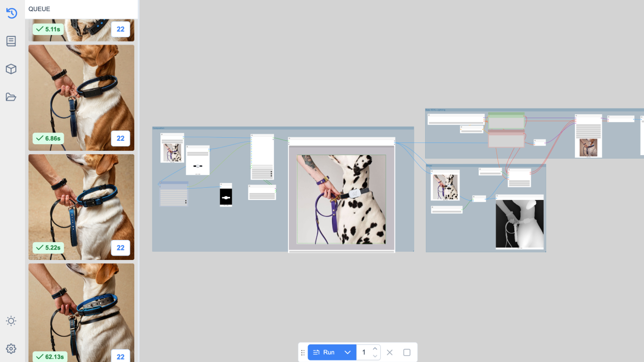Click the square clear-queue icon
Screen dimensions: 644x362
[407, 352]
